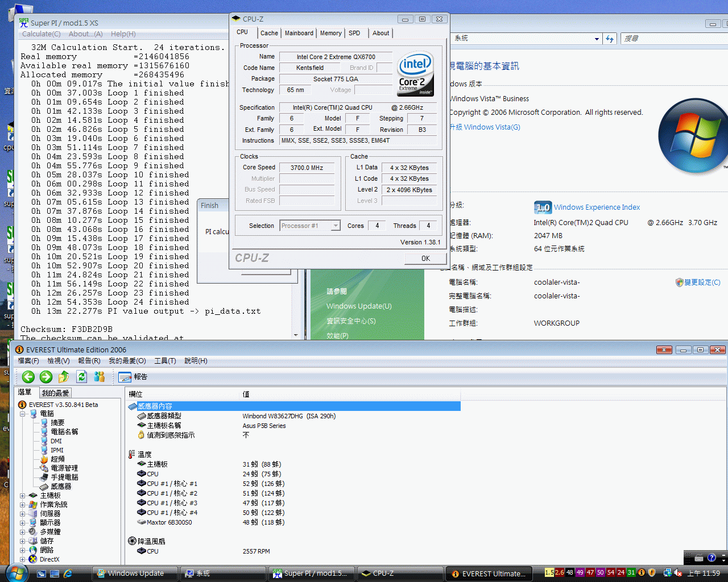This screenshot has height=582, width=728.
Task: Open the 報告 report wizard in EVEREST
Action: (133, 377)
